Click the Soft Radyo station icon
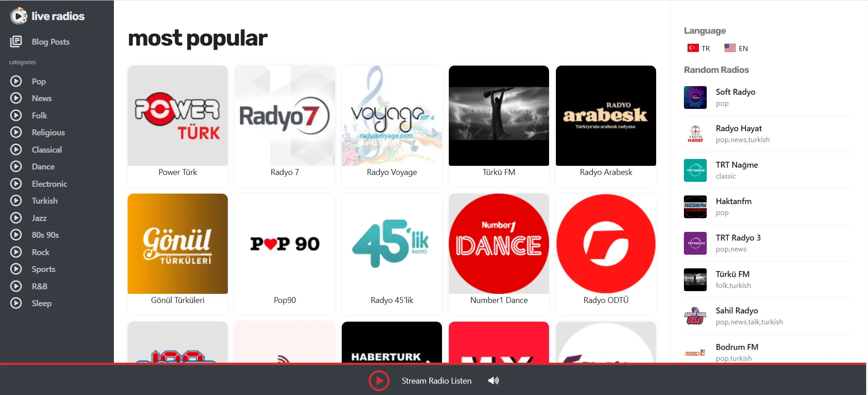 [695, 97]
